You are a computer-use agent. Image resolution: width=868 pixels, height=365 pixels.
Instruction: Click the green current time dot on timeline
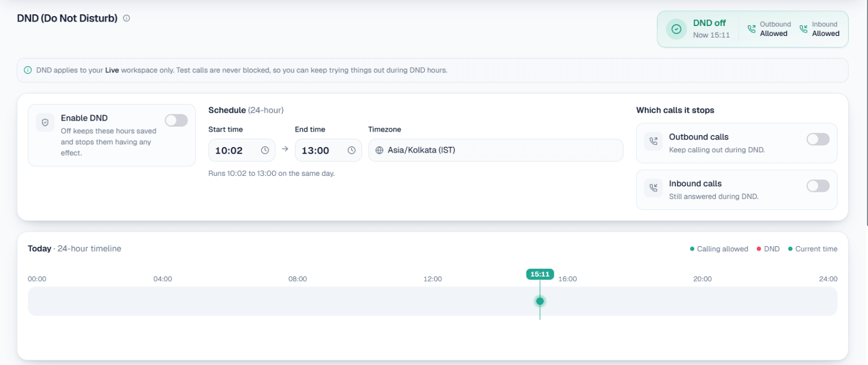540,301
